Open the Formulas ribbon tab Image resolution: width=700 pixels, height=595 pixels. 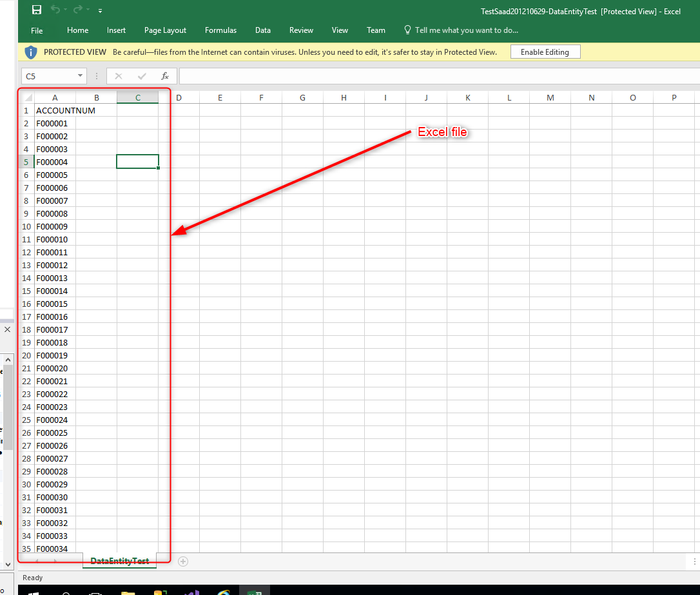[x=220, y=30]
